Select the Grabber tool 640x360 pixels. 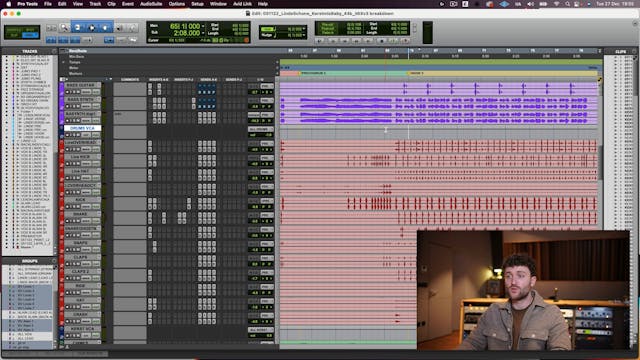pyautogui.click(x=105, y=28)
